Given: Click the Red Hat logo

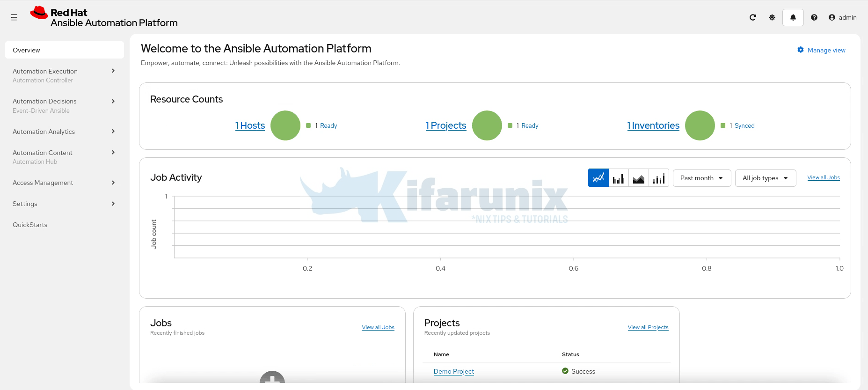Looking at the screenshot, I should [104, 17].
